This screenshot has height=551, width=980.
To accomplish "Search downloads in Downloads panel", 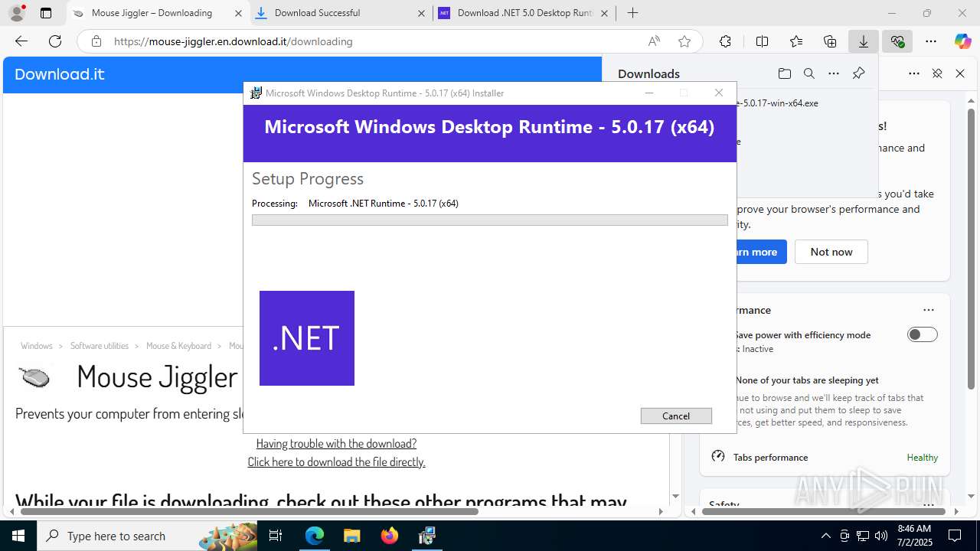I will (808, 73).
